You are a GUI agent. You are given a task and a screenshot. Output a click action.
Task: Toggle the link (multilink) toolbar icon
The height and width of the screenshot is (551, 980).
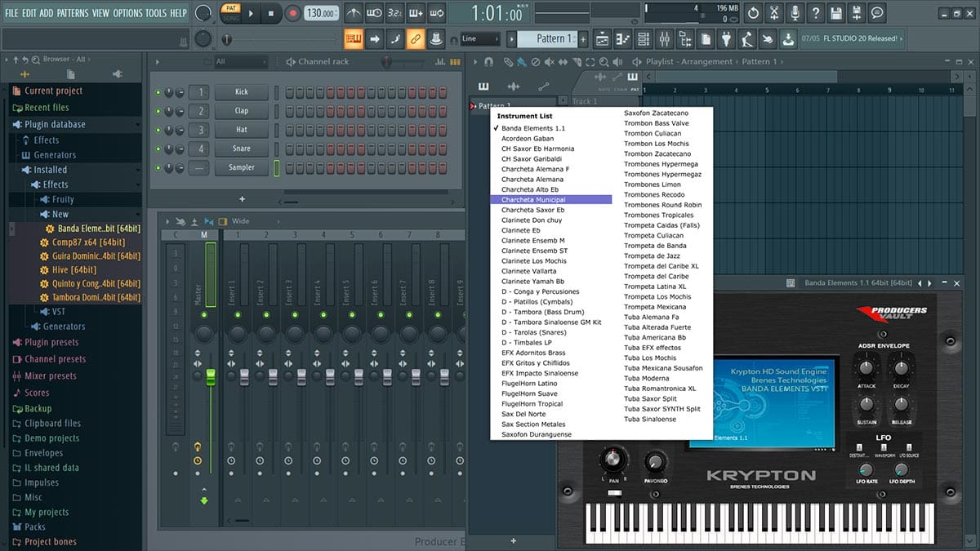pyautogui.click(x=416, y=38)
